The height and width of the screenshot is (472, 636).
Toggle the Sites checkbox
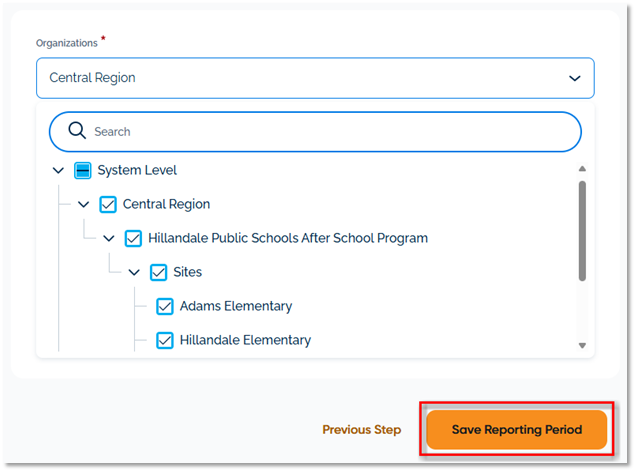tap(159, 272)
